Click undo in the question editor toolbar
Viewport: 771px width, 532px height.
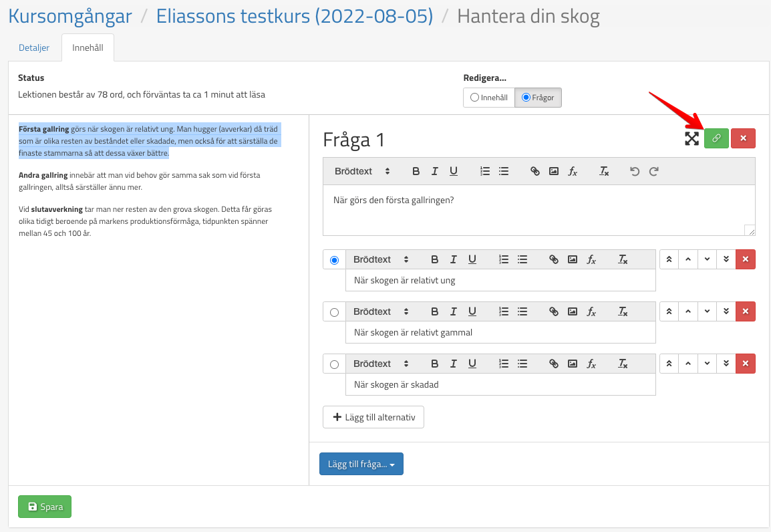click(635, 171)
